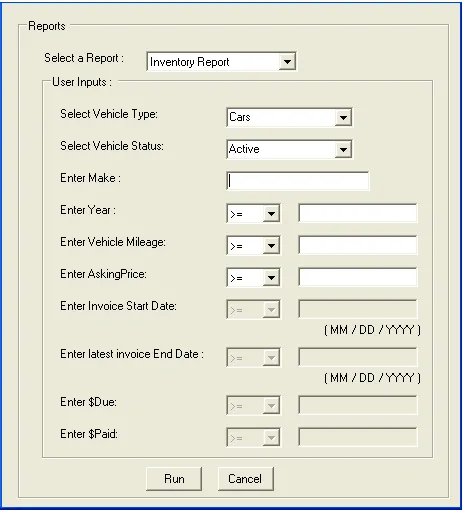Click the Enter latest invoice End Date label
Image resolution: width=463 pixels, height=510 pixels.
coord(132,354)
